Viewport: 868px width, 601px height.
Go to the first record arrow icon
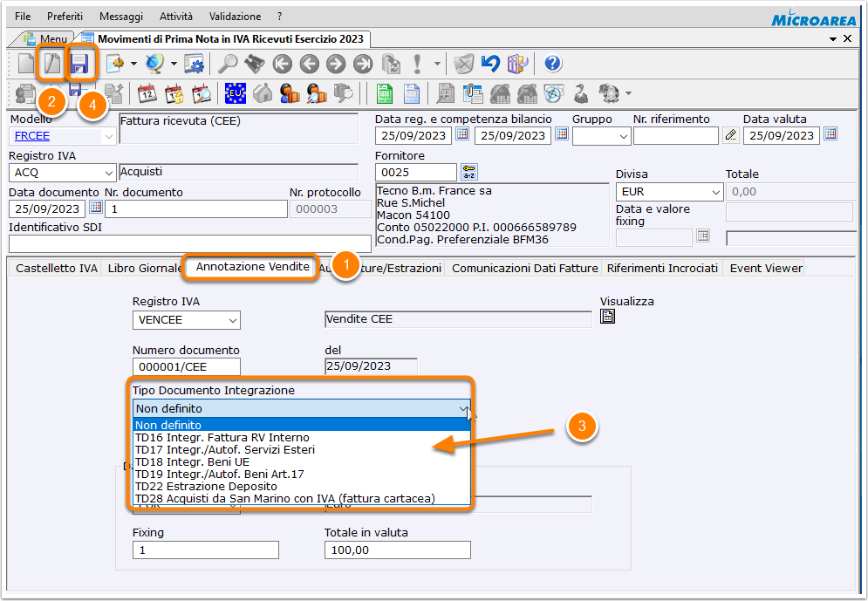coord(283,65)
